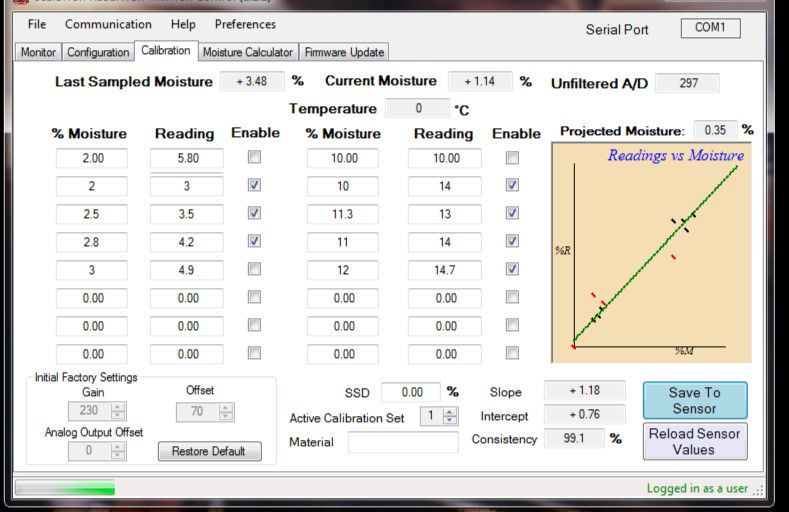Screen dimensions: 789x512
Task: Uncheck Enable beside the reading 3 row
Action: click(x=255, y=185)
